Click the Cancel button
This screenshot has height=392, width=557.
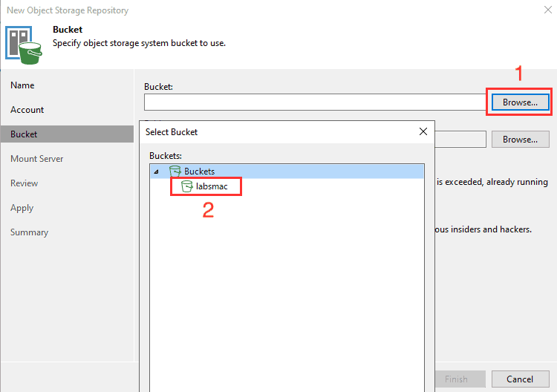pyautogui.click(x=521, y=379)
